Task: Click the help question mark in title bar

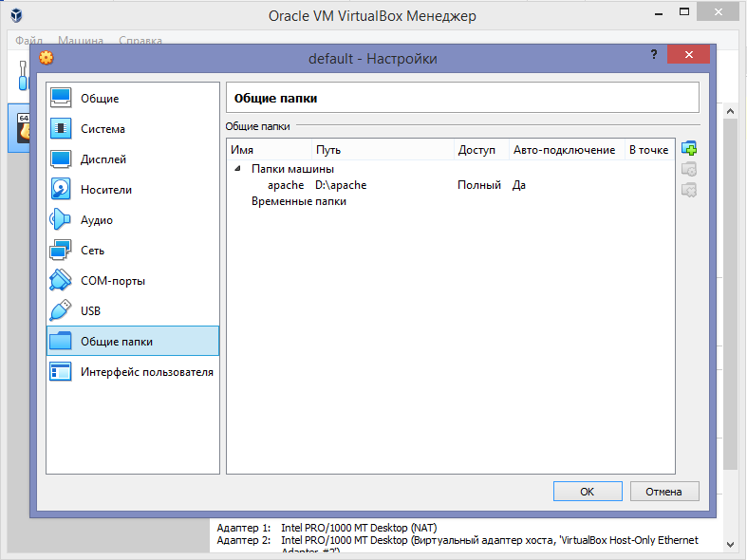Action: click(653, 56)
